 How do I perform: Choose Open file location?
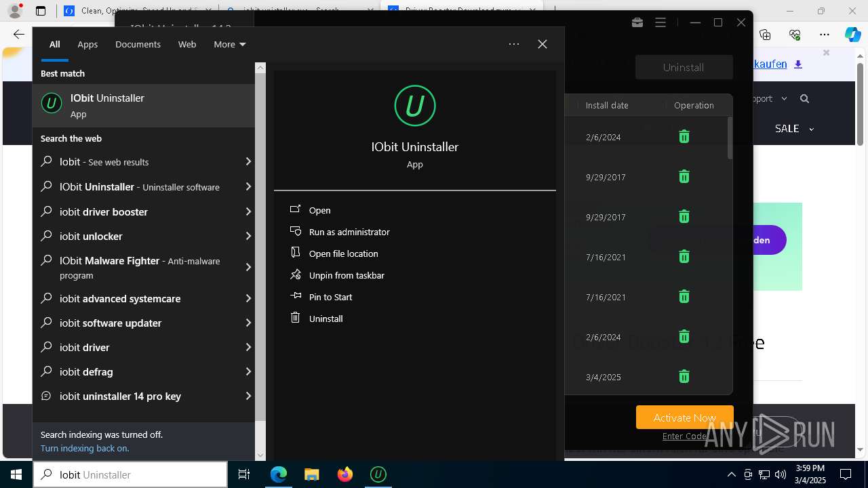344,253
